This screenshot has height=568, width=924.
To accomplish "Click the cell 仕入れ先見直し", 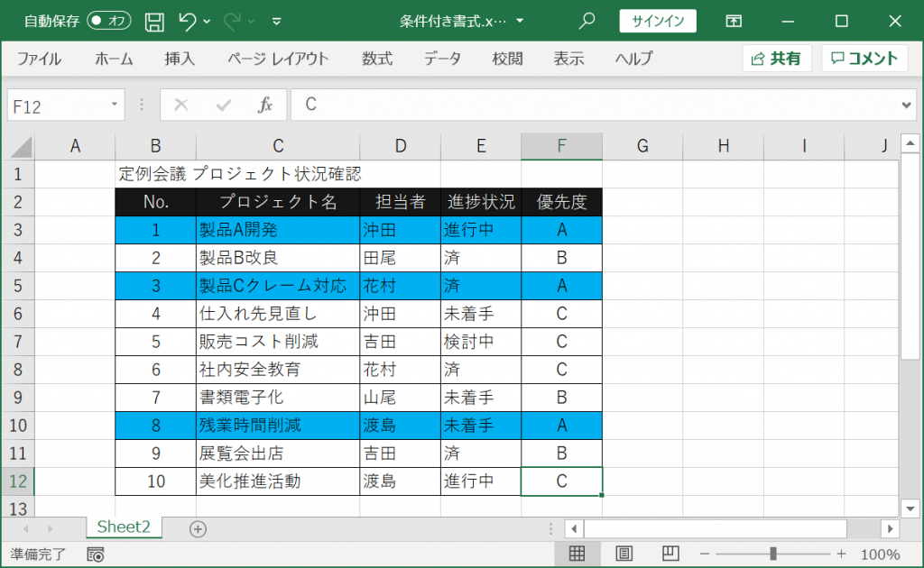I will [278, 314].
